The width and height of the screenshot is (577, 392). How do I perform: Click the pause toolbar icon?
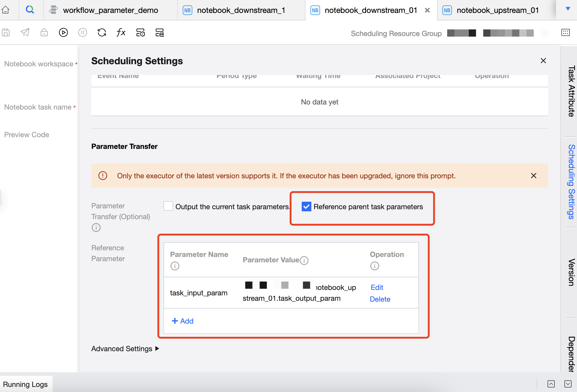coord(82,32)
